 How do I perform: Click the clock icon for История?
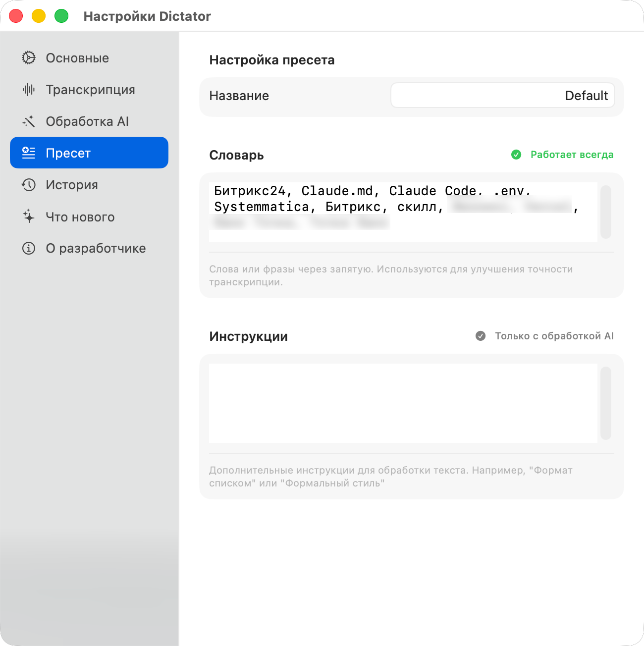(x=29, y=185)
